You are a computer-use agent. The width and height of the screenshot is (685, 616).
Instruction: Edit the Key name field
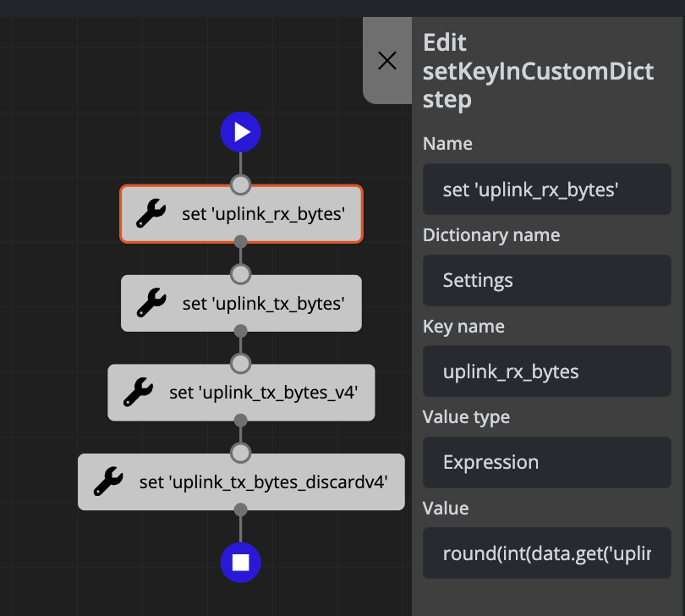(x=546, y=371)
